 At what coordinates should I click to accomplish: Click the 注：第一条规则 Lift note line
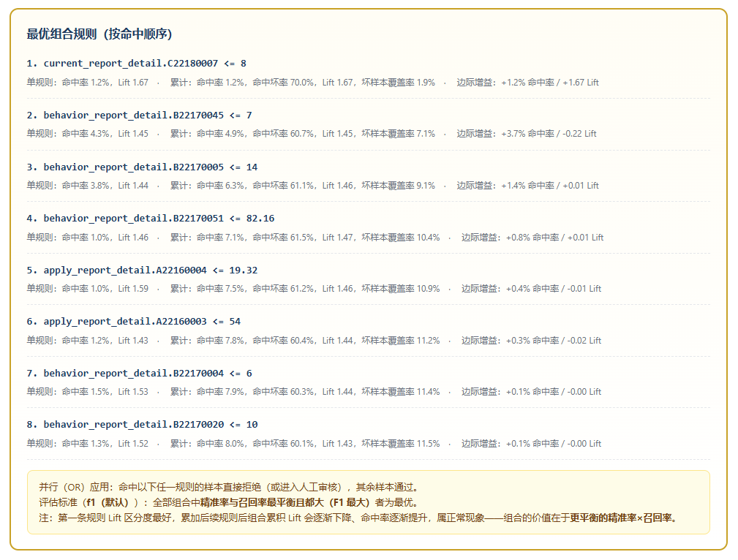359,518
